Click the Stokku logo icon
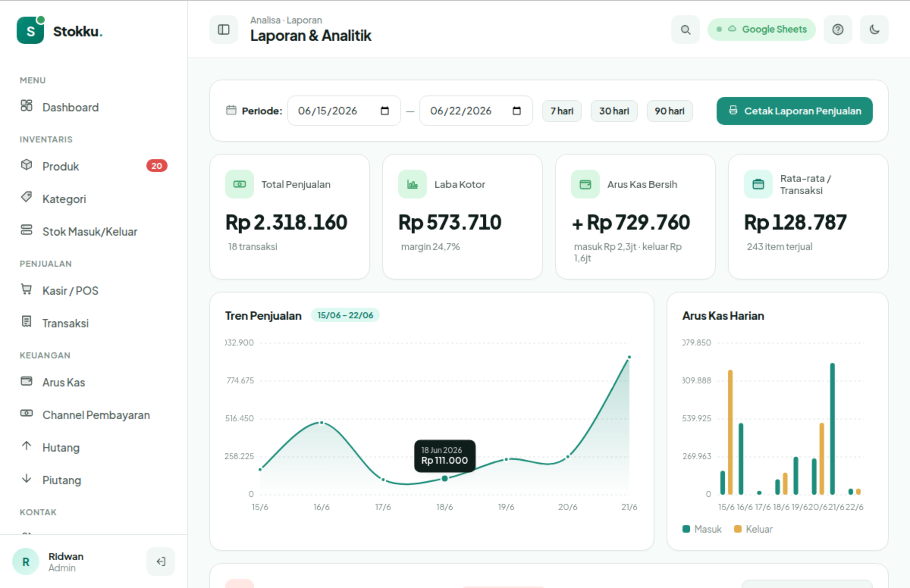The height and width of the screenshot is (588, 910). coord(30,30)
